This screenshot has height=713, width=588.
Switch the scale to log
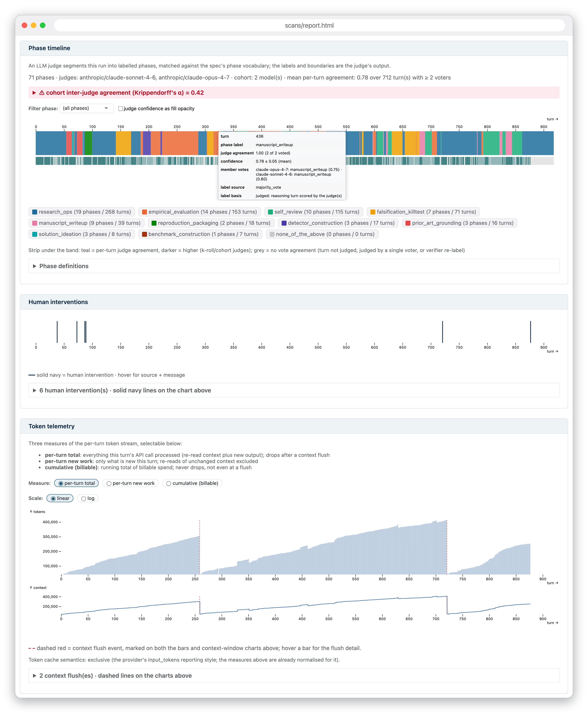(88, 498)
